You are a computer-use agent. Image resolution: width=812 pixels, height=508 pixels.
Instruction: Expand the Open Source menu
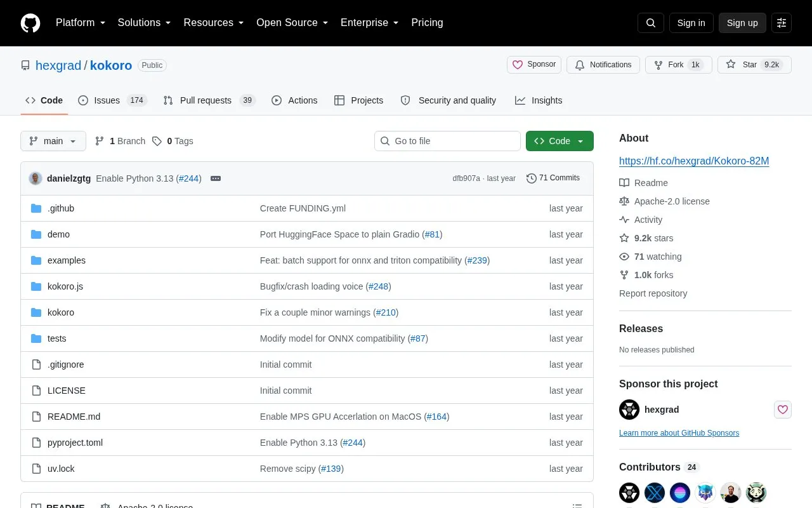pyautogui.click(x=292, y=23)
